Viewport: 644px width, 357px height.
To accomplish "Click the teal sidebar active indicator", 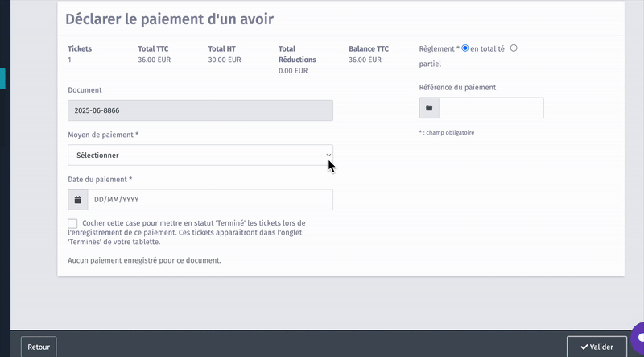I will click(x=2, y=79).
